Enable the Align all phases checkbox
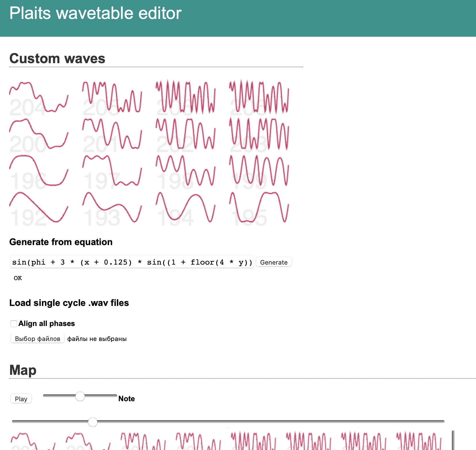The width and height of the screenshot is (476, 450). 14,324
